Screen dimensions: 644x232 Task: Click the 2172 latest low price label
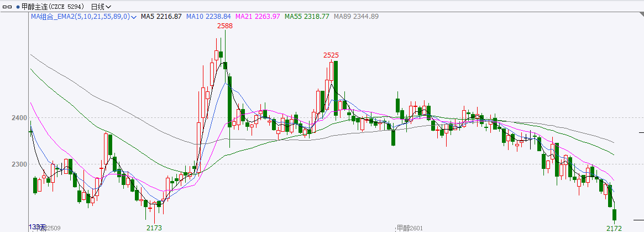[x=614, y=228]
